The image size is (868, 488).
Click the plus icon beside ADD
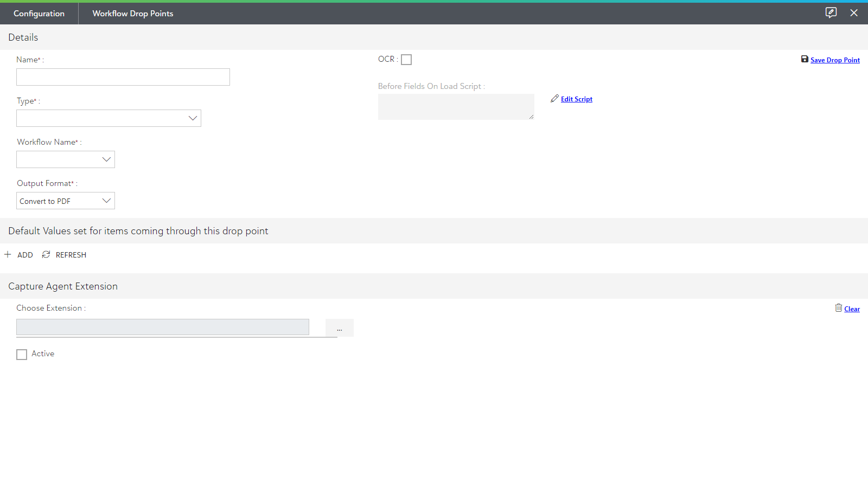8,254
